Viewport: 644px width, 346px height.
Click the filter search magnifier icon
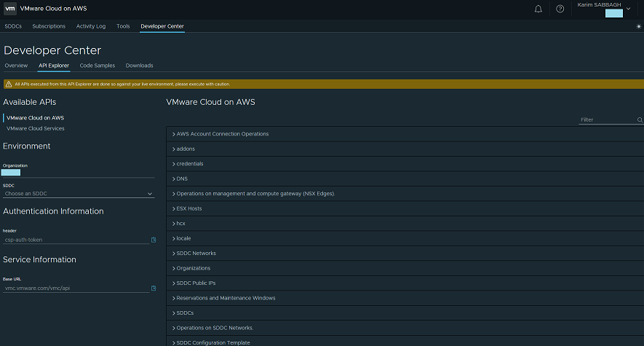click(640, 120)
